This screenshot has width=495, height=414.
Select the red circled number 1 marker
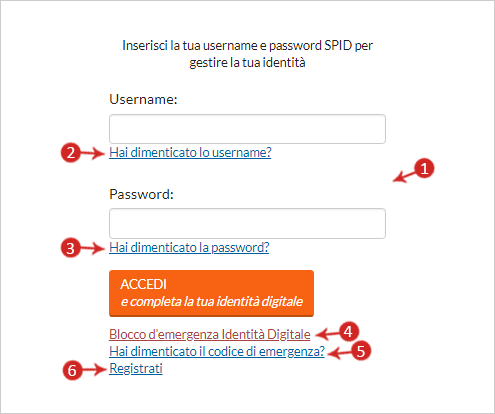pos(424,168)
